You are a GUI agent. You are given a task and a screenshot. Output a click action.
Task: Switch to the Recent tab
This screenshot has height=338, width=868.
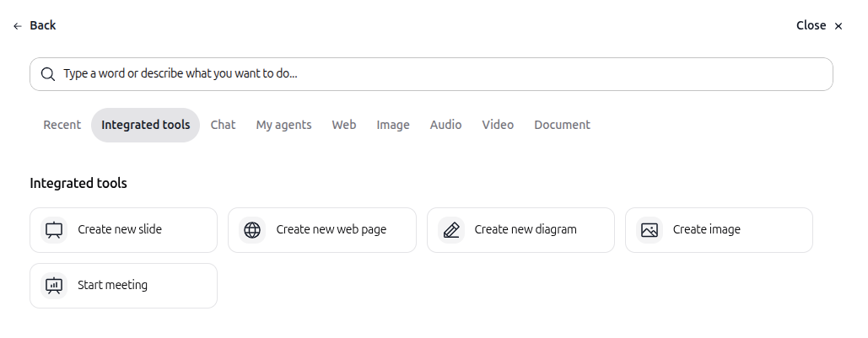[62, 125]
